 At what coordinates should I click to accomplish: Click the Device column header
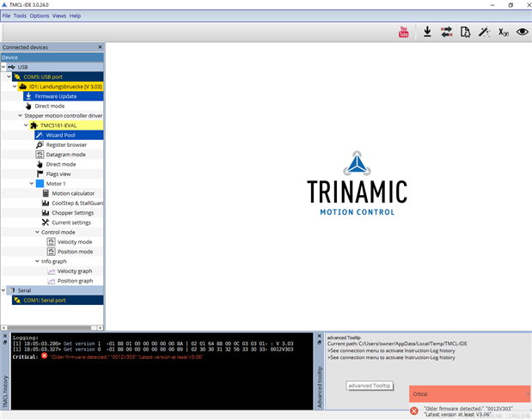tap(52, 58)
